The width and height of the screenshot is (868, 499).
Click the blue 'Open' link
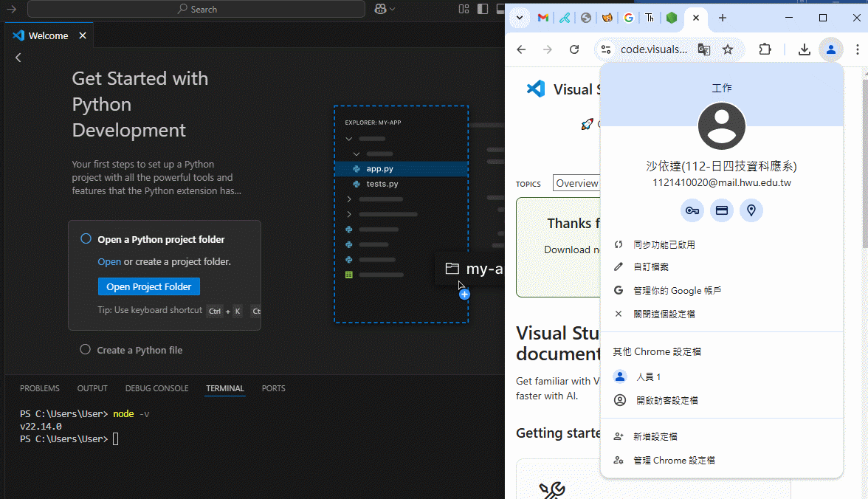109,261
